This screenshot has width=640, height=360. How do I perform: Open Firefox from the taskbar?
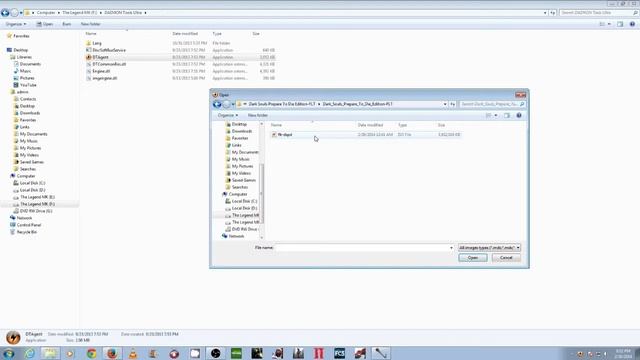pyautogui.click(x=112, y=353)
